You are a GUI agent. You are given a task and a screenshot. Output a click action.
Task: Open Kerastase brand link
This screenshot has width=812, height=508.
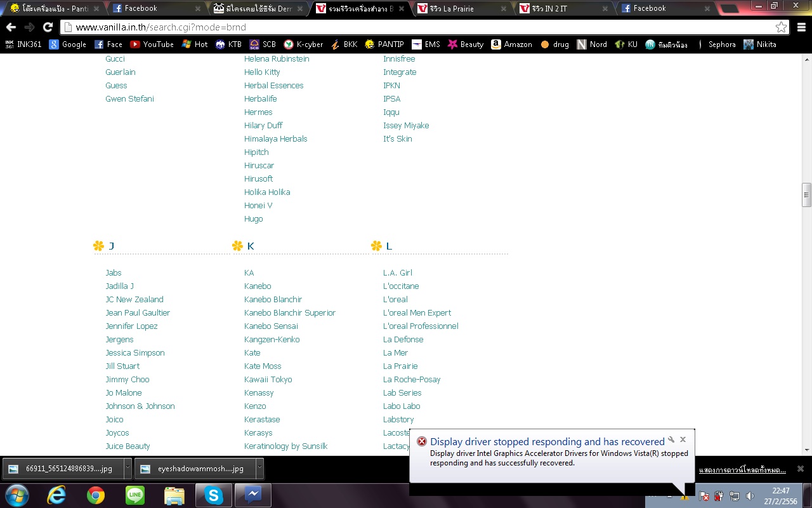[262, 419]
